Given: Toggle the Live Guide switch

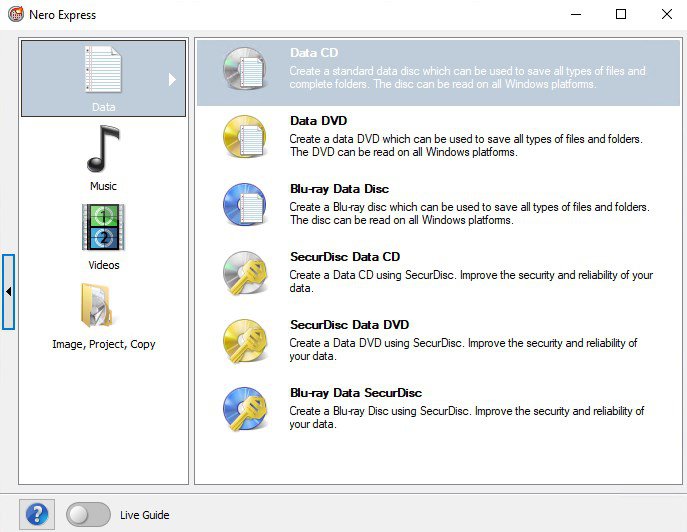Looking at the screenshot, I should [88, 514].
